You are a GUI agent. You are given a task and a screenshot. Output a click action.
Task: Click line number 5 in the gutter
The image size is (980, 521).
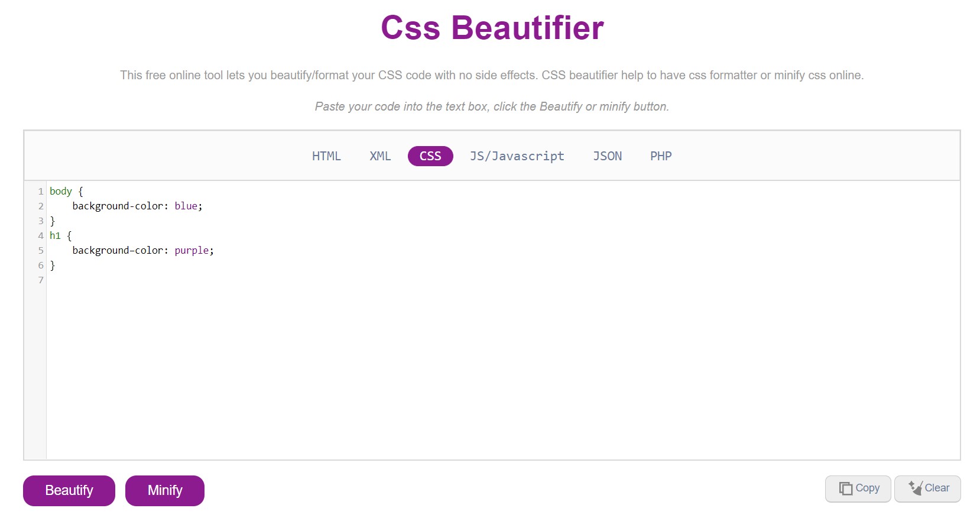41,251
